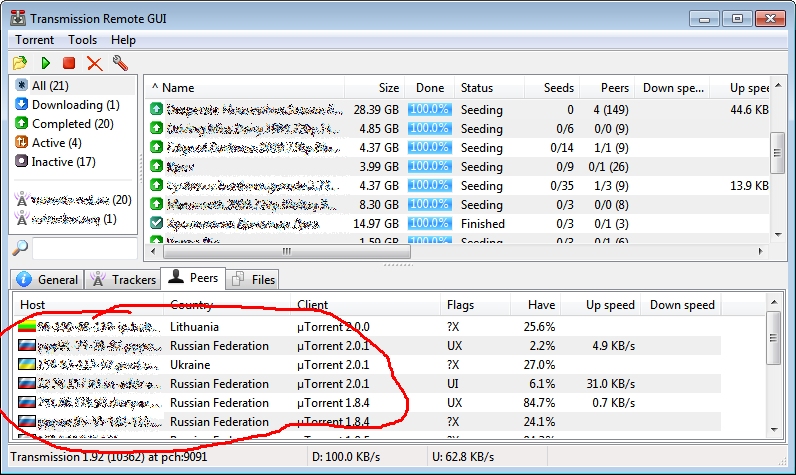Sort torrents by Down speed column
The image size is (796, 475).
coord(673,87)
